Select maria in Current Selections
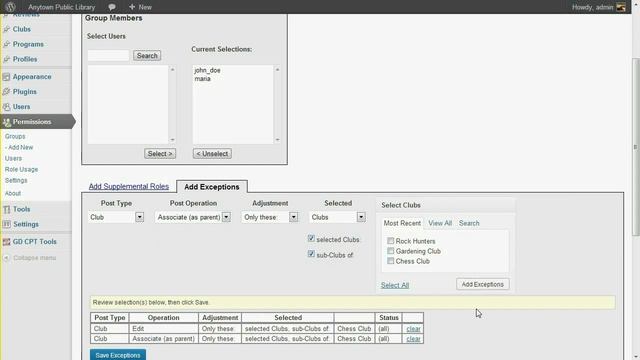Screen dimensions: 640x360 [202, 79]
